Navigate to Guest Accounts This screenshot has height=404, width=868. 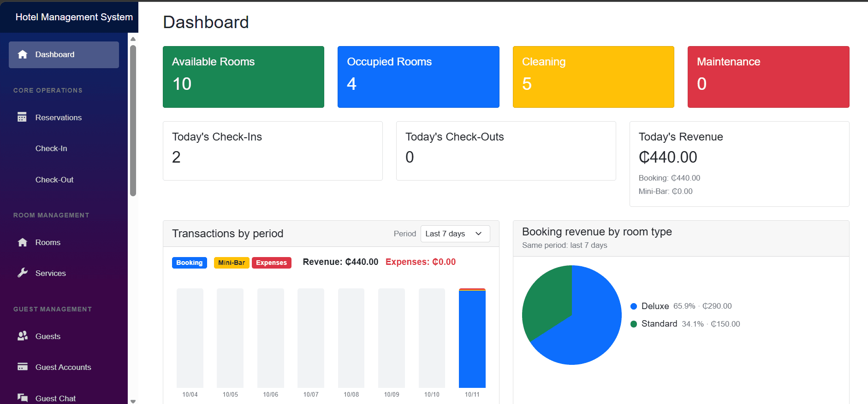[64, 367]
